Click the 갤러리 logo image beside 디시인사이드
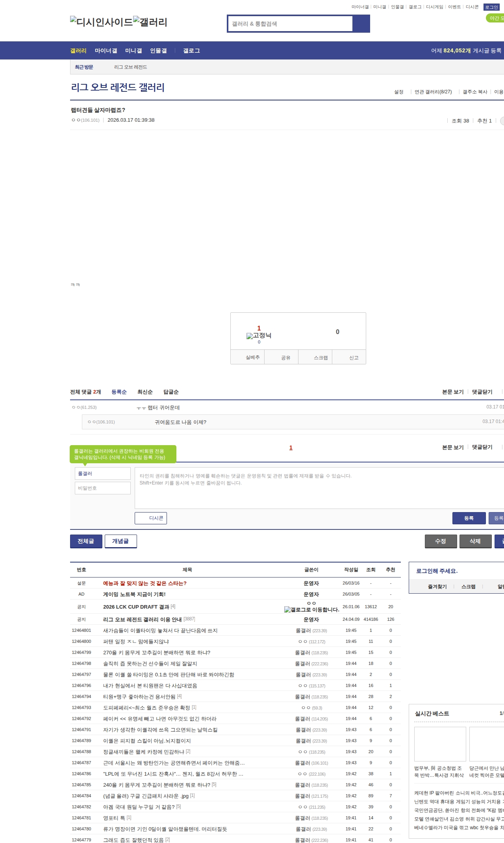The height and width of the screenshot is (843, 504). (150, 22)
